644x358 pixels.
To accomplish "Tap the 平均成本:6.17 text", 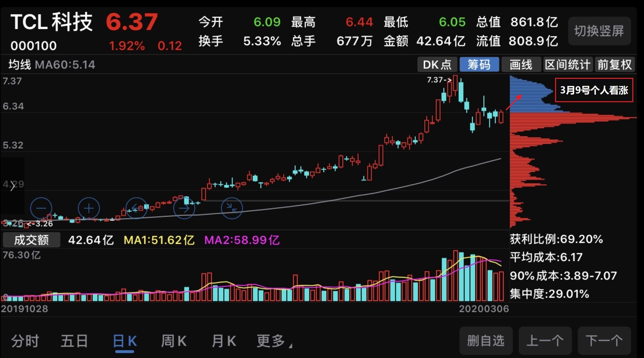I will click(x=546, y=257).
